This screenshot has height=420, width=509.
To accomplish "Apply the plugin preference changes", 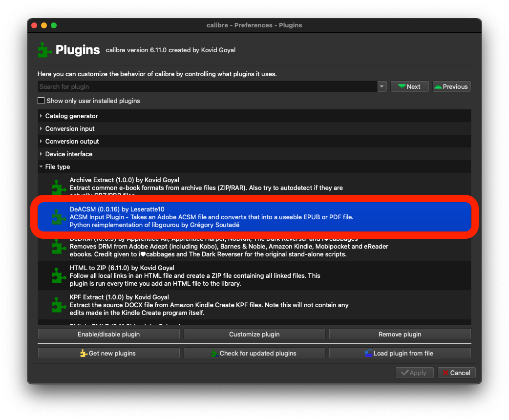I will pyautogui.click(x=415, y=373).
